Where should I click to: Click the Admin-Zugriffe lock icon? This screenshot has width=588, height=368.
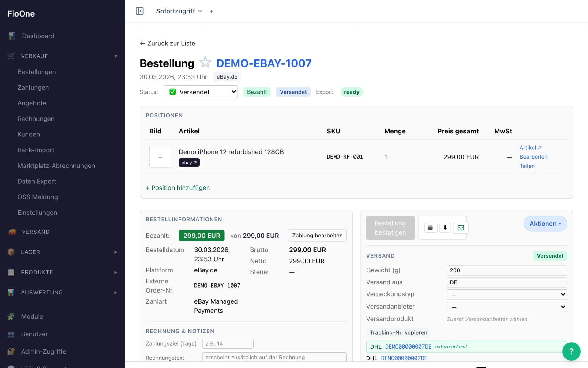coord(11,351)
